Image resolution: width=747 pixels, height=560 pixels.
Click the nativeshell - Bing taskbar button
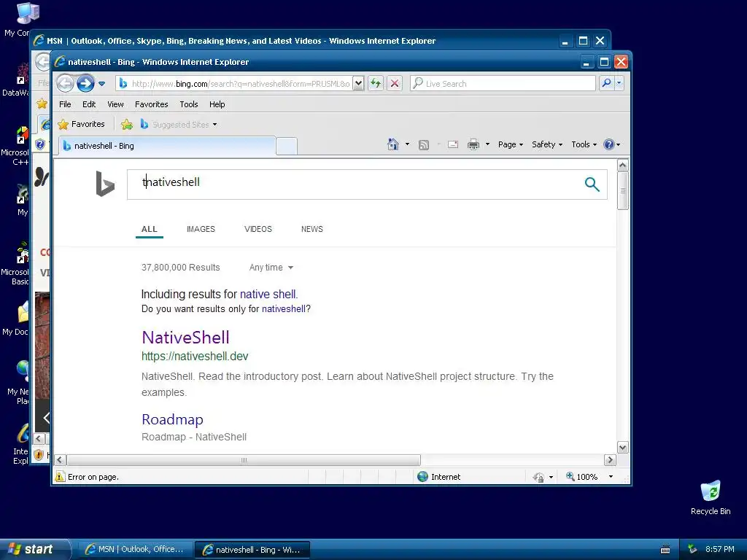pyautogui.click(x=252, y=550)
